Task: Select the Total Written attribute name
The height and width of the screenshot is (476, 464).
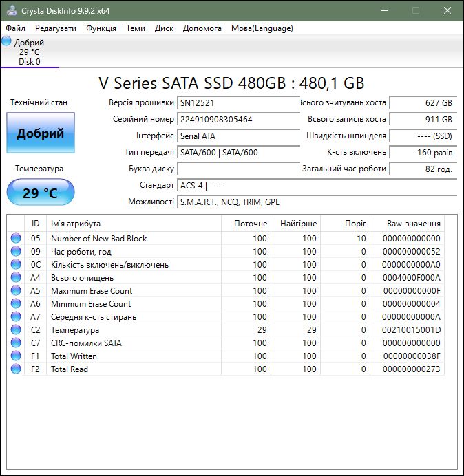Action: click(74, 356)
